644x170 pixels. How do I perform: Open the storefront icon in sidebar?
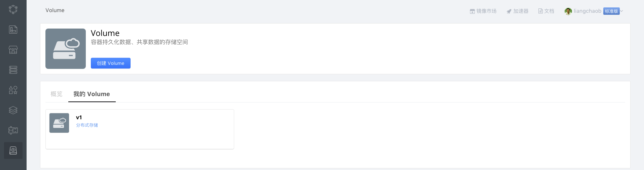point(13,50)
